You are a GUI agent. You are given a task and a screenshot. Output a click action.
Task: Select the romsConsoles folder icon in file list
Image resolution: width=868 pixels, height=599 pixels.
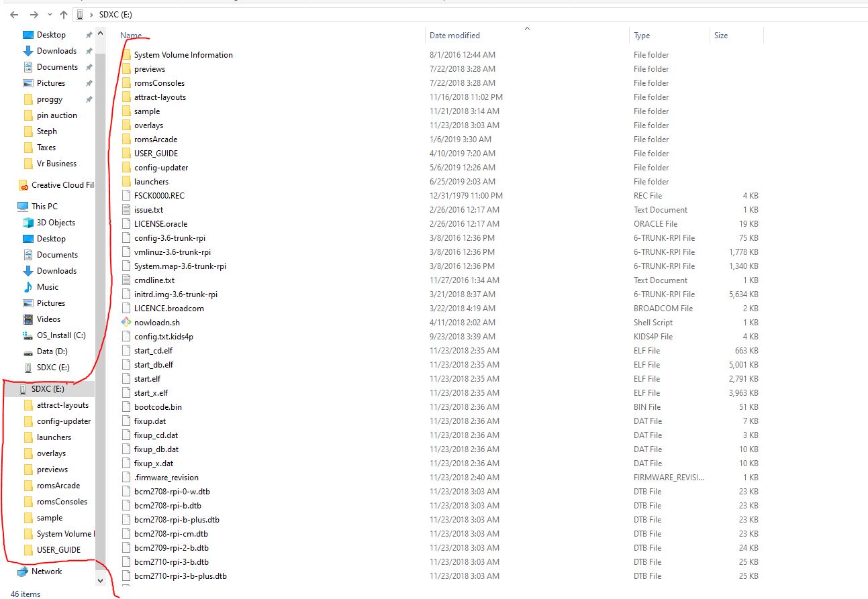pos(127,83)
